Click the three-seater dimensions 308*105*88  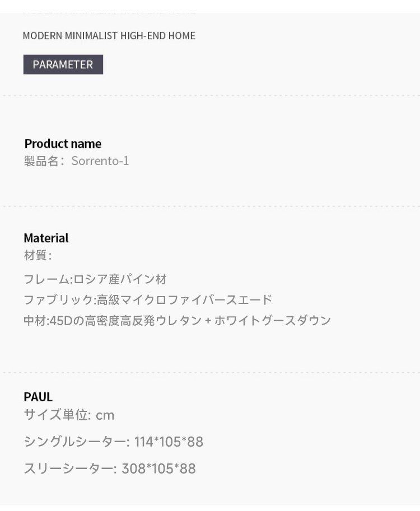pos(158,469)
